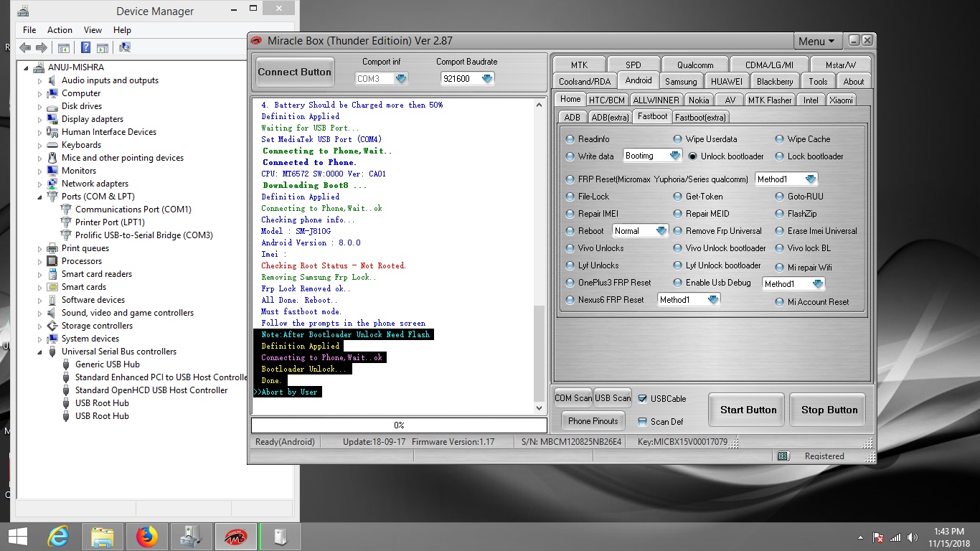Image resolution: width=980 pixels, height=551 pixels.
Task: Click Help icon in Device Manager toolbar
Action: pyautogui.click(x=85, y=47)
